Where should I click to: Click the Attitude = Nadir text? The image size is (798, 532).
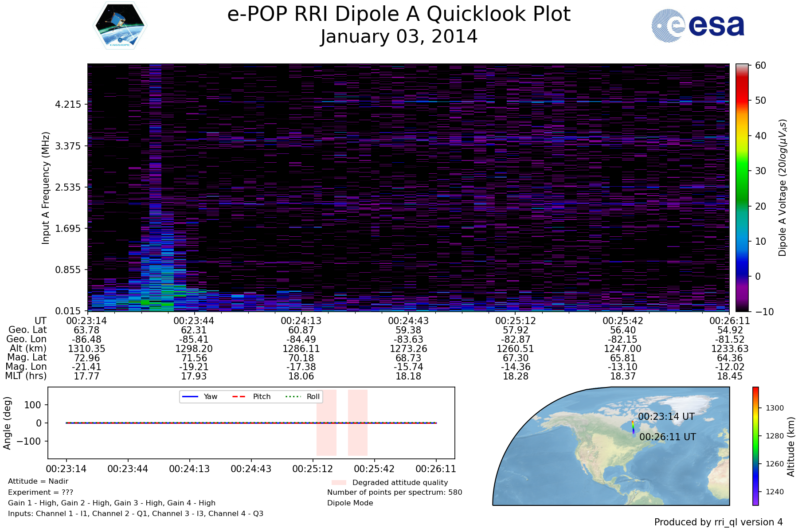pos(38,481)
